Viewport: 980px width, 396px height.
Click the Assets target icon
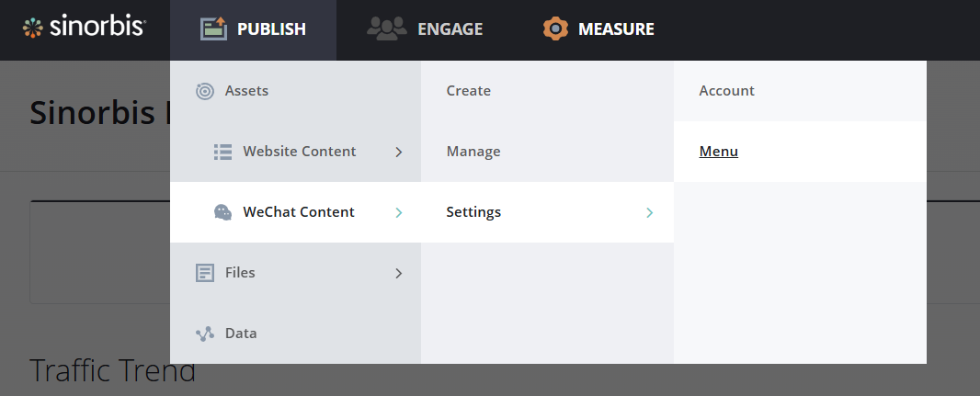click(x=205, y=91)
